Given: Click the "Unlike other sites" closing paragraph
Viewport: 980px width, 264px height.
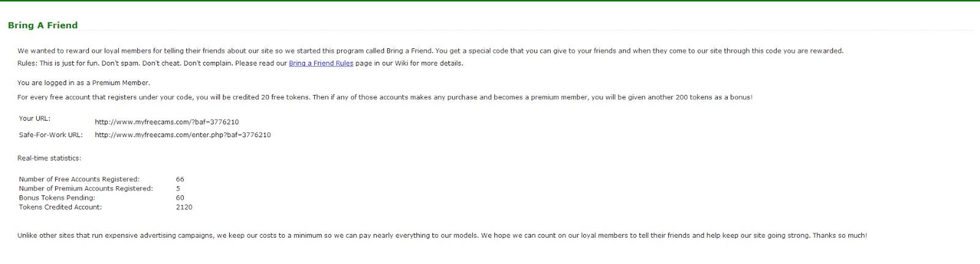Looking at the screenshot, I should [x=442, y=235].
